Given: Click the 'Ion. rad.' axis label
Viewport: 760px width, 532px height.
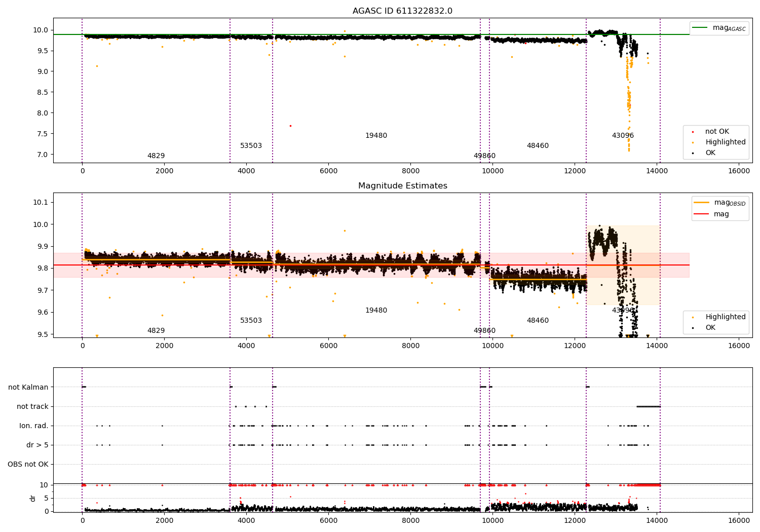Looking at the screenshot, I should point(34,426).
